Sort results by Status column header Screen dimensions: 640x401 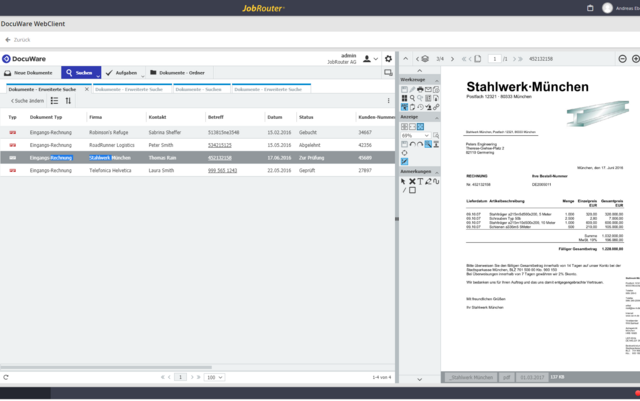coord(306,117)
